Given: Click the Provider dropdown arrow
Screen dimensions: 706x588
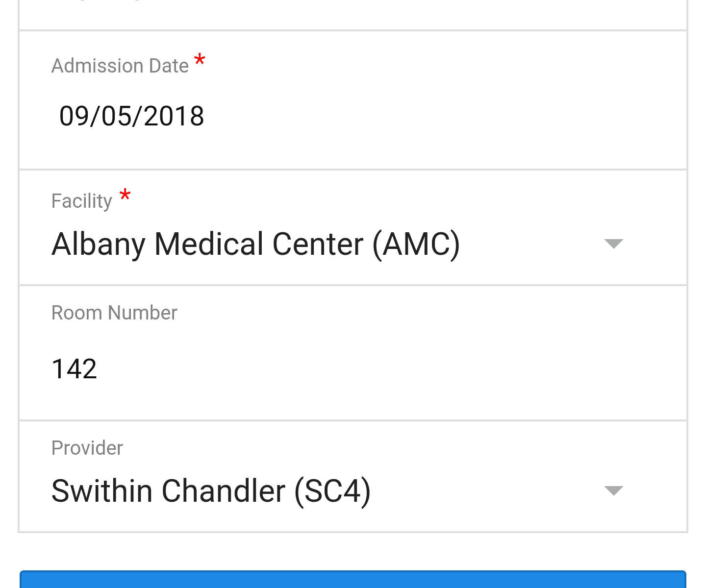Looking at the screenshot, I should (613, 490).
